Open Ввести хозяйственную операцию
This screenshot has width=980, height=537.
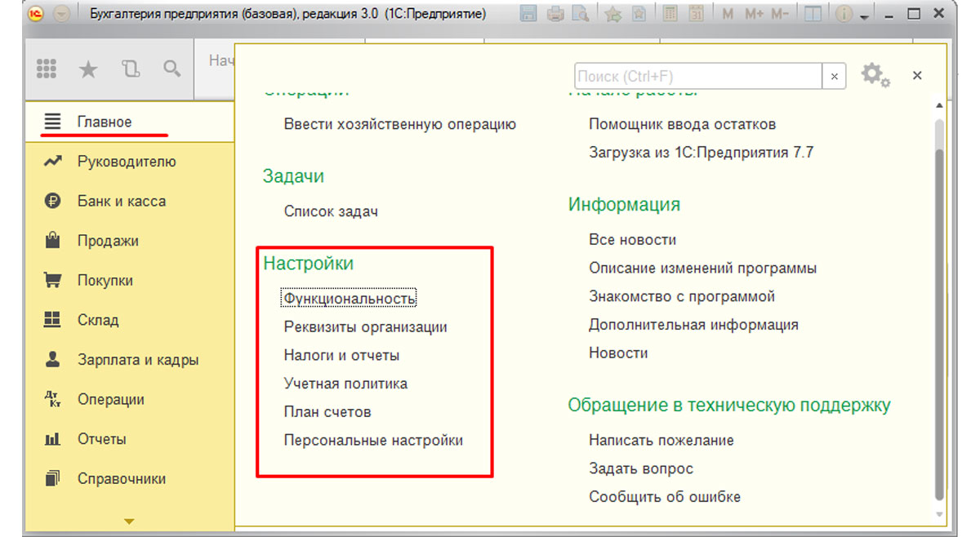pyautogui.click(x=400, y=125)
